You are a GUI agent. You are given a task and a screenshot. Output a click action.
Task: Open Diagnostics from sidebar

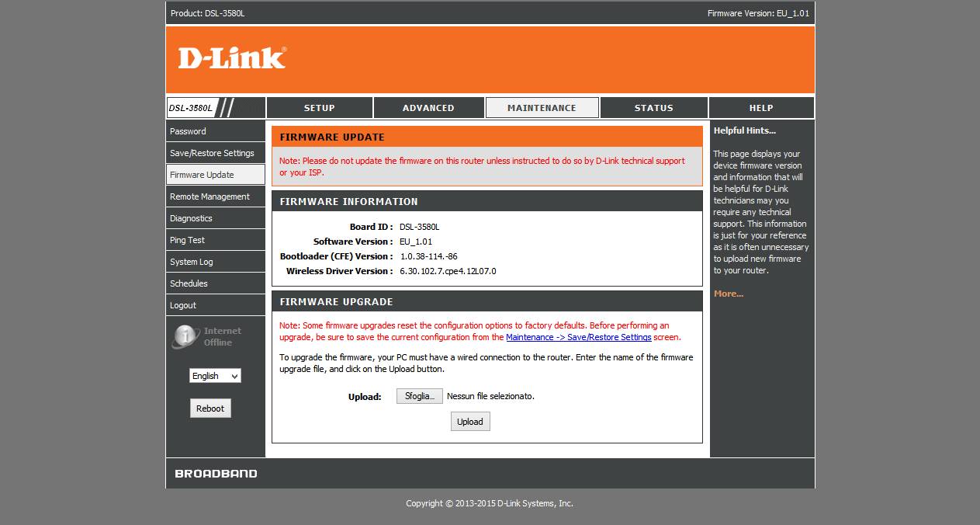click(216, 218)
